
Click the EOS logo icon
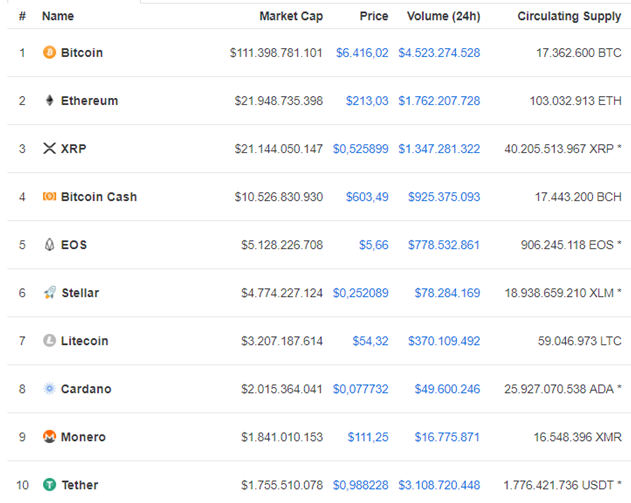(49, 244)
